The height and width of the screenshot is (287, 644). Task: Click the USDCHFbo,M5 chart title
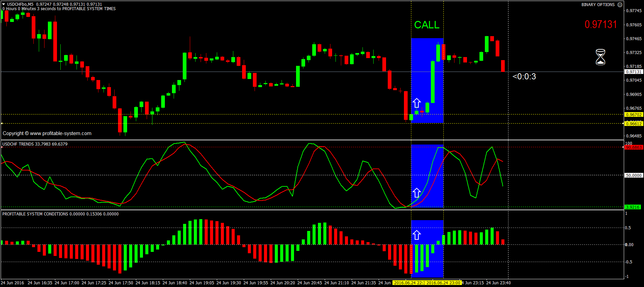pos(20,4)
